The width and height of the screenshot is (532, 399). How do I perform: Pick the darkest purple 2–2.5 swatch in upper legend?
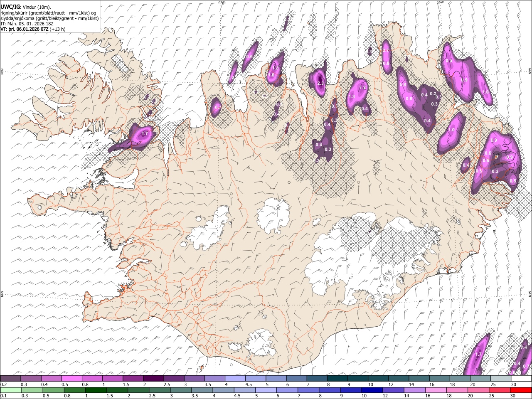[x=153, y=378]
